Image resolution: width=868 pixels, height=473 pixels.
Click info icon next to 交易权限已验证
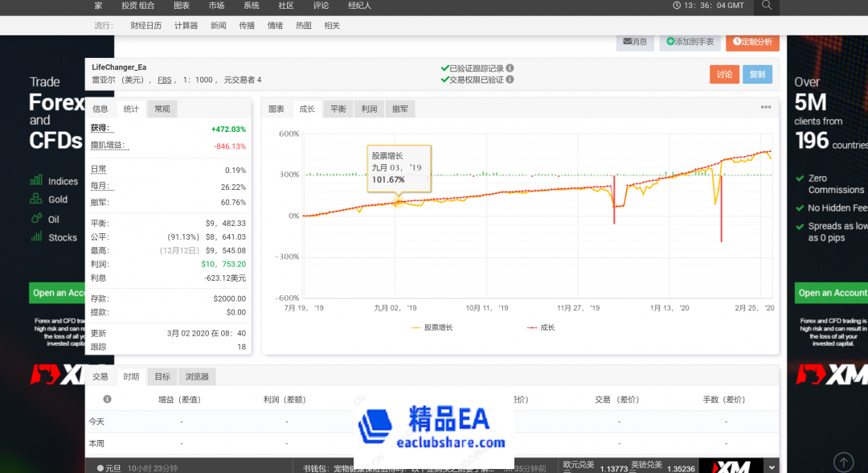[510, 80]
